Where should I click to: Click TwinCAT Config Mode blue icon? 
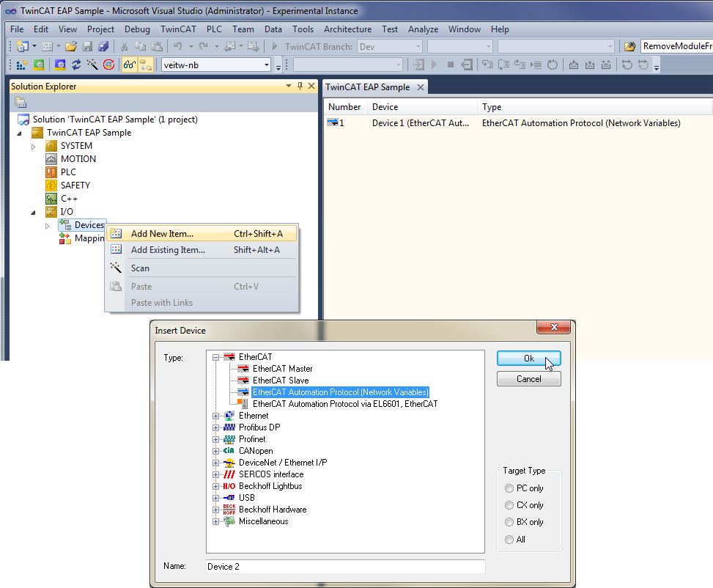60,65
